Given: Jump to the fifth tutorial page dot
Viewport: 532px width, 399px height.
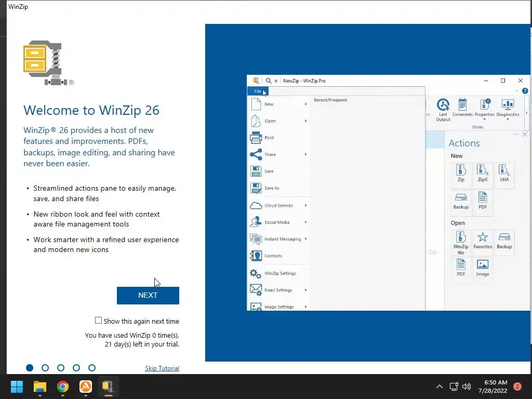Looking at the screenshot, I should point(92,368).
